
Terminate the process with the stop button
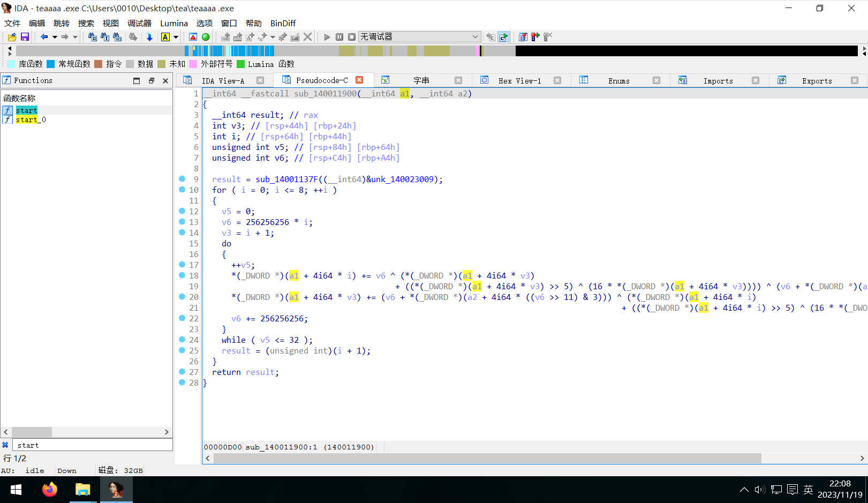point(352,37)
